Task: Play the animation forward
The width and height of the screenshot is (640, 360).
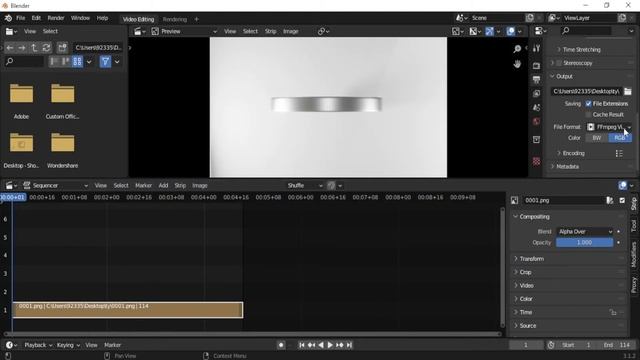Action: click(x=330, y=345)
